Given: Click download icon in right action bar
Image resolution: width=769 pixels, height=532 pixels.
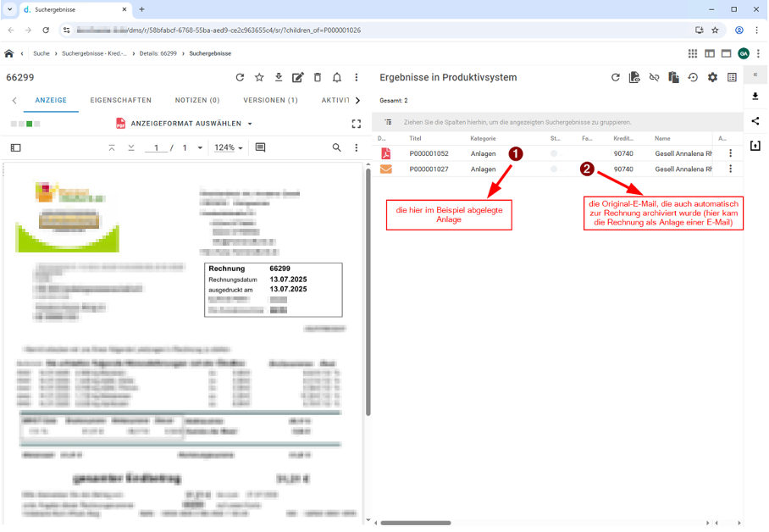Looking at the screenshot, I should 755,97.
